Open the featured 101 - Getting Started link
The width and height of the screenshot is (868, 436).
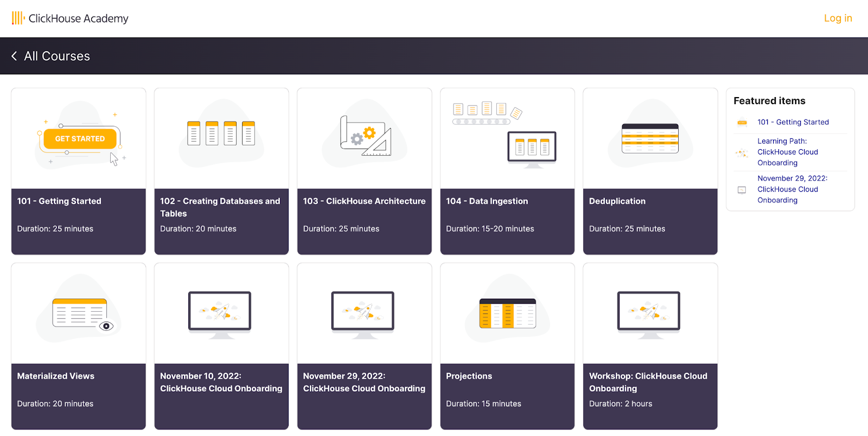(x=793, y=122)
